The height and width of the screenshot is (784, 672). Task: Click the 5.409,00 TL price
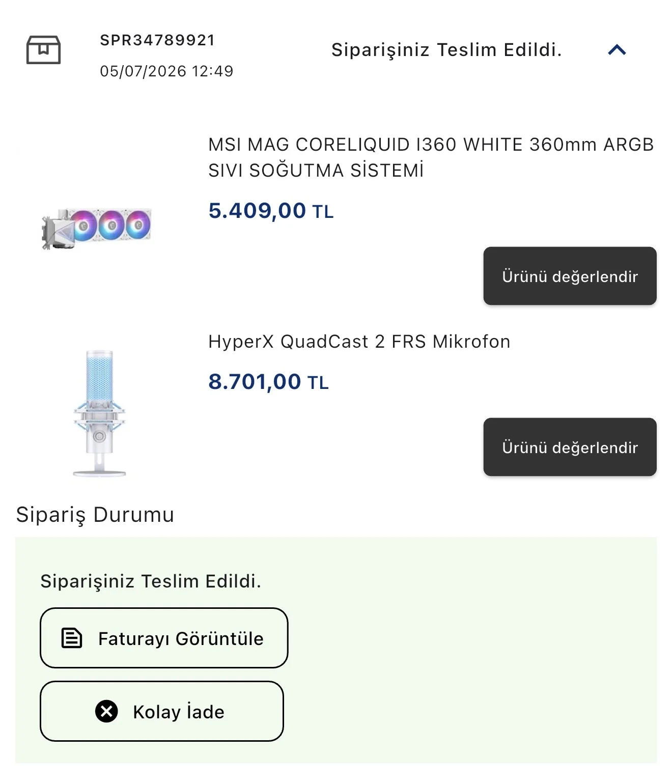tap(271, 211)
